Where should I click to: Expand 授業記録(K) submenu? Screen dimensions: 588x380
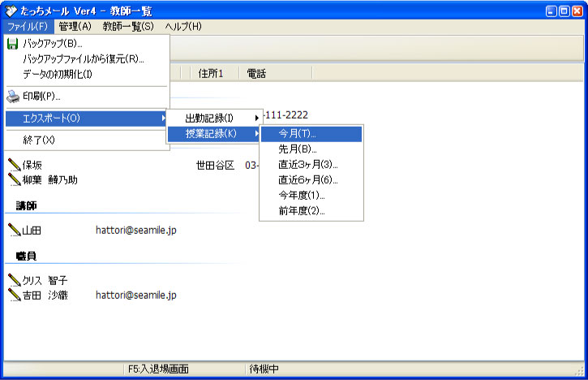[x=214, y=134]
